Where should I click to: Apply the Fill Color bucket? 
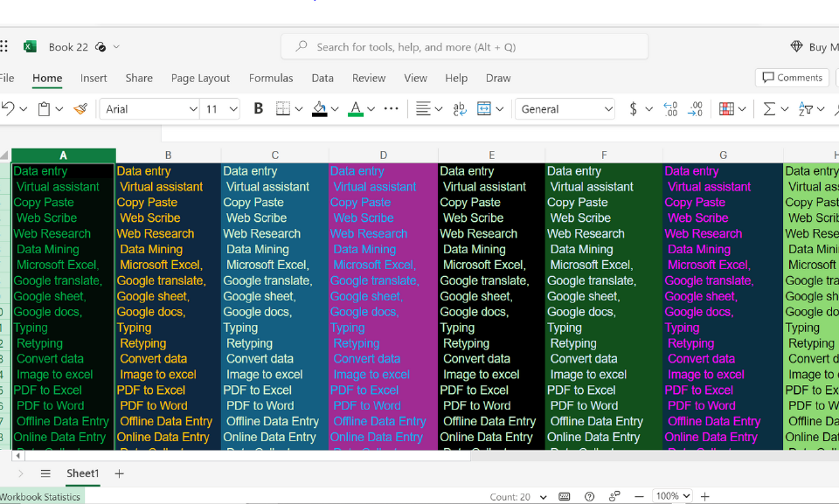click(320, 109)
